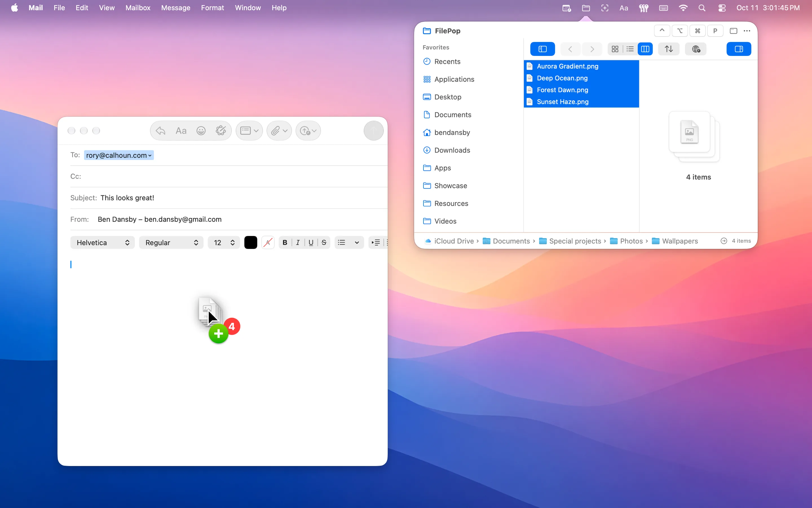Open the list style dropdown in Mail
This screenshot has width=812, height=508.
349,243
